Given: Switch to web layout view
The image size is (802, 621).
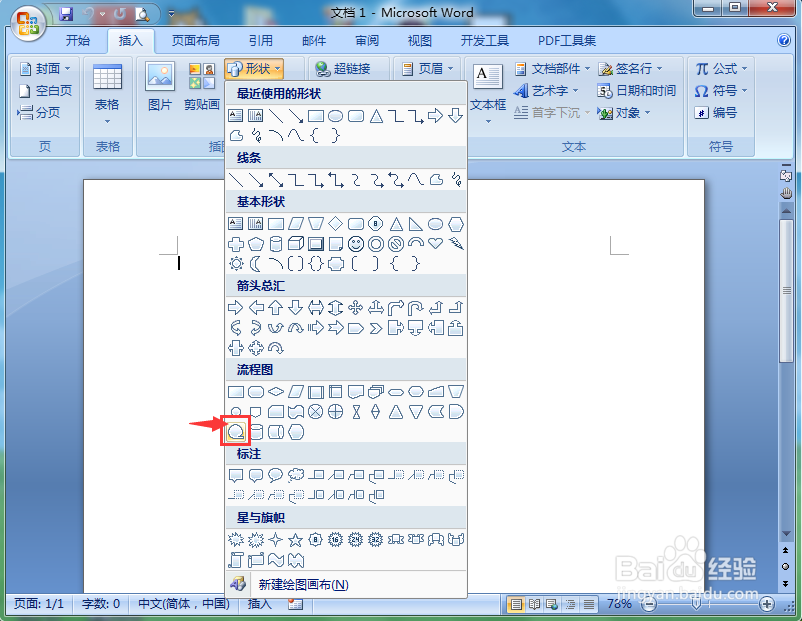Looking at the screenshot, I should [x=552, y=605].
